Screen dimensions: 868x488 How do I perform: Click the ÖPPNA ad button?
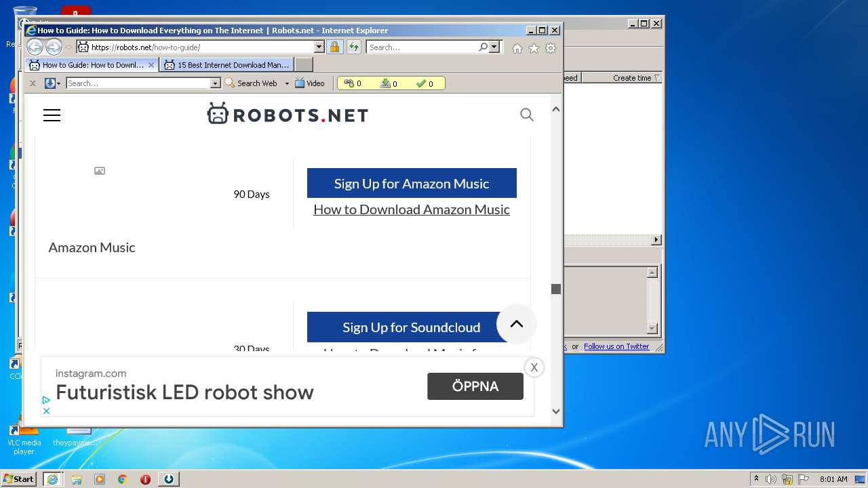click(475, 386)
